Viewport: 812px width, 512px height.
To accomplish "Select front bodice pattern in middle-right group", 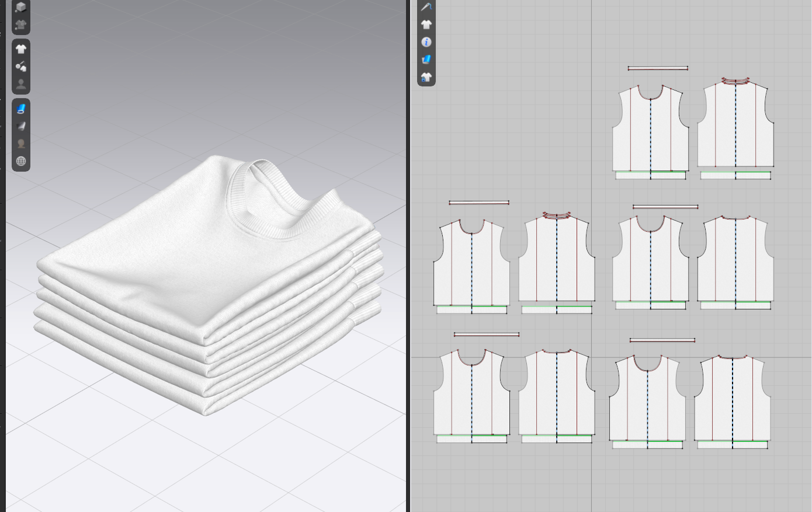I will [650, 259].
